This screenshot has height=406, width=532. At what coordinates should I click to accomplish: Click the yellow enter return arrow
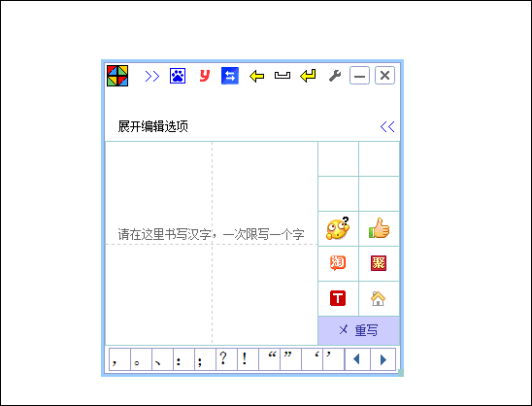(x=308, y=76)
